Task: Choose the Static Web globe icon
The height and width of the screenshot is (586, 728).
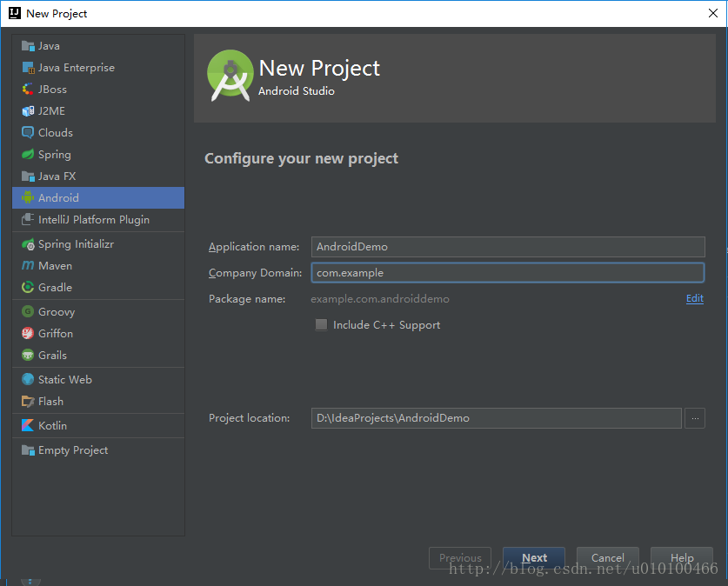Action: pyautogui.click(x=28, y=380)
